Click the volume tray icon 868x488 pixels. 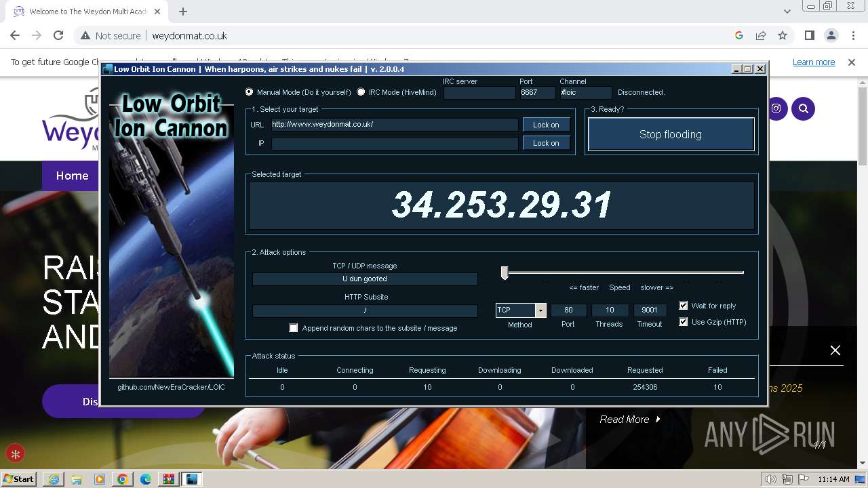coord(770,479)
